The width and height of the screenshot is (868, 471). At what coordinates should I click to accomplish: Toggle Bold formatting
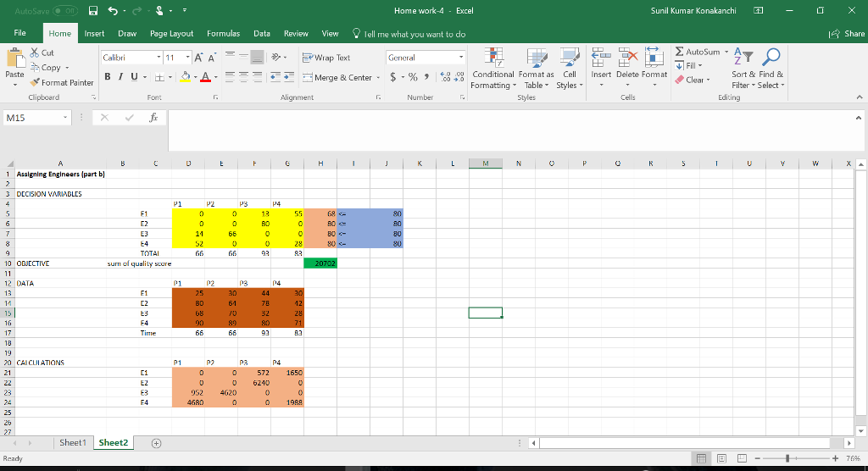click(x=108, y=77)
